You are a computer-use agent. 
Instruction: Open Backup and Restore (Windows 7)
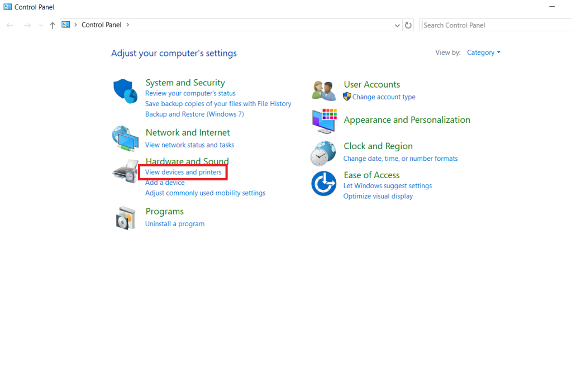click(194, 114)
